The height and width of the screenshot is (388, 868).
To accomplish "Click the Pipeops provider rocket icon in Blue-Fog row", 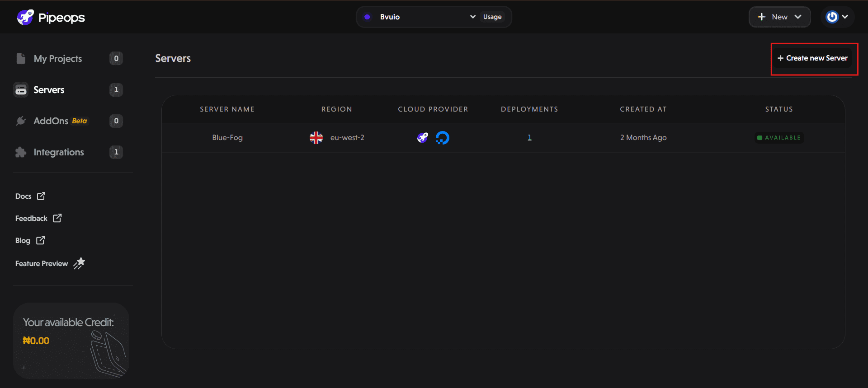I will coord(422,138).
